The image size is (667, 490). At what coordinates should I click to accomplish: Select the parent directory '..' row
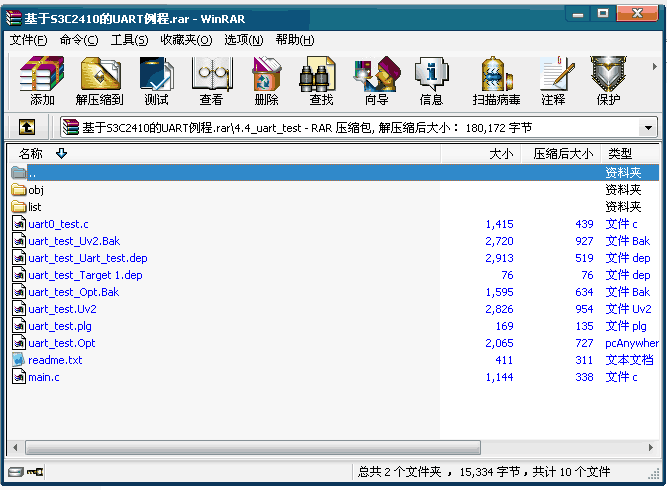pos(334,173)
